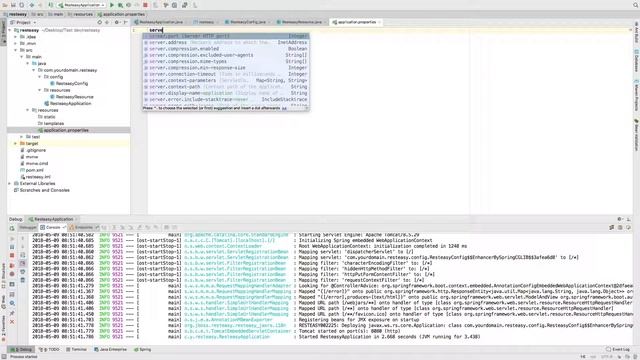Open the Spring tool window
The width and height of the screenshot is (640, 360).
click(142, 350)
